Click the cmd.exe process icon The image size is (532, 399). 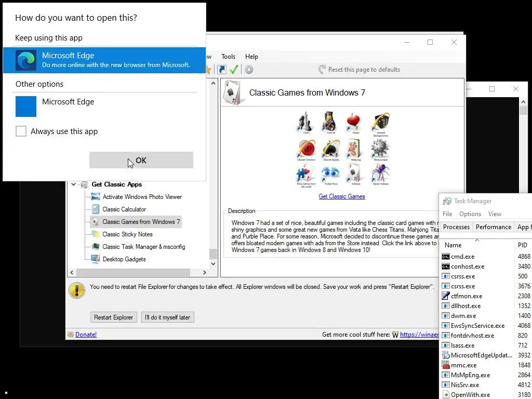445,257
